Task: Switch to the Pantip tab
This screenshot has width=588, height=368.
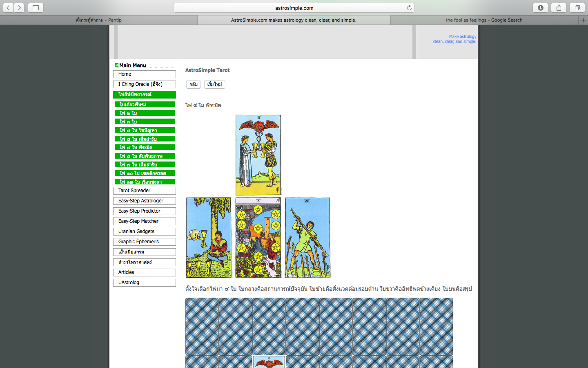Action: [99, 20]
